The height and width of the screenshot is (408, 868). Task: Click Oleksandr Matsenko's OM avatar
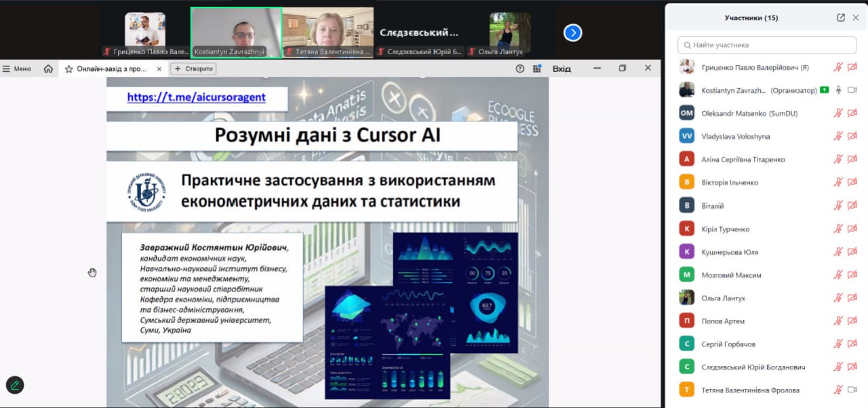point(687,113)
